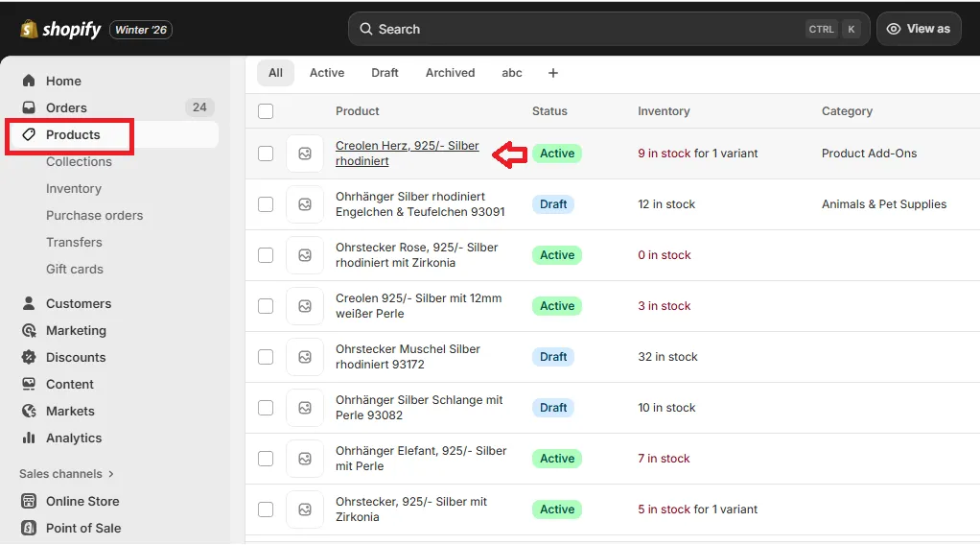980x545 pixels.
Task: Click the Category column header
Action: coord(847,111)
